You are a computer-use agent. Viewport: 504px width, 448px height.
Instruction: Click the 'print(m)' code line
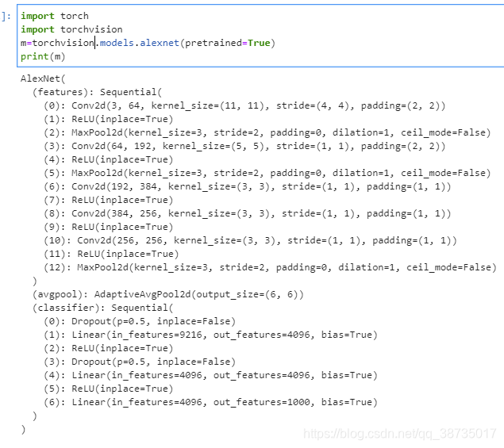pyautogui.click(x=43, y=56)
